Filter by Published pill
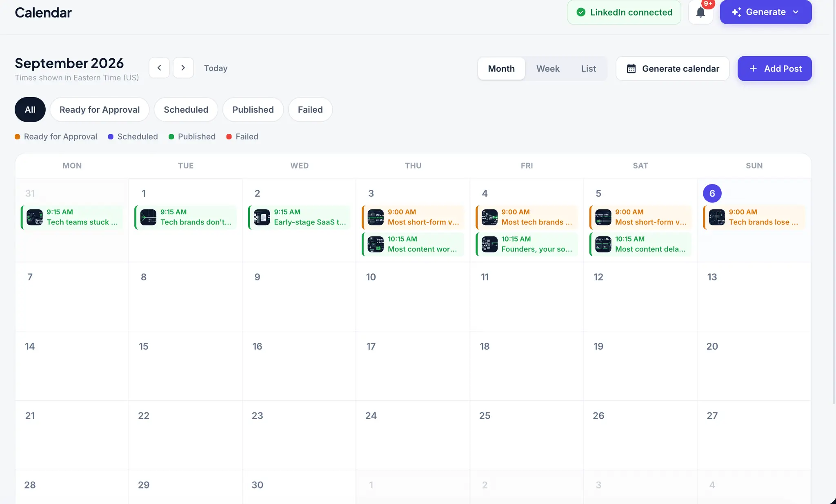Viewport: 836px width, 504px height. 253,109
